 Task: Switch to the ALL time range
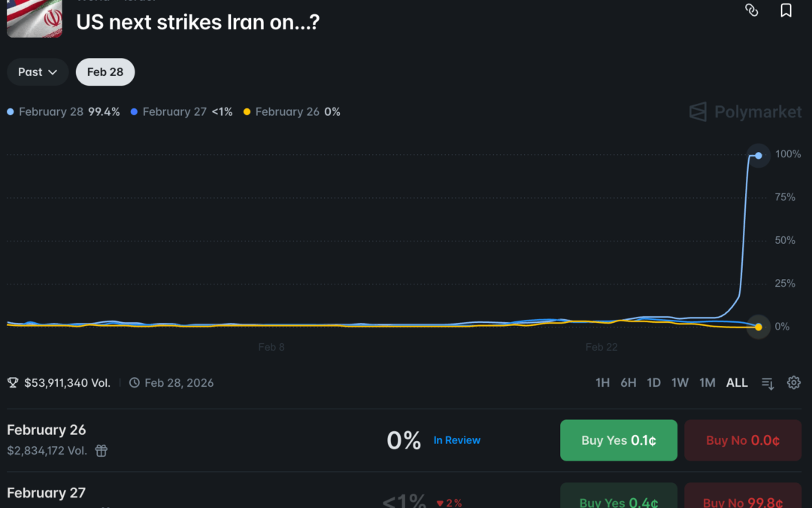[737, 382]
